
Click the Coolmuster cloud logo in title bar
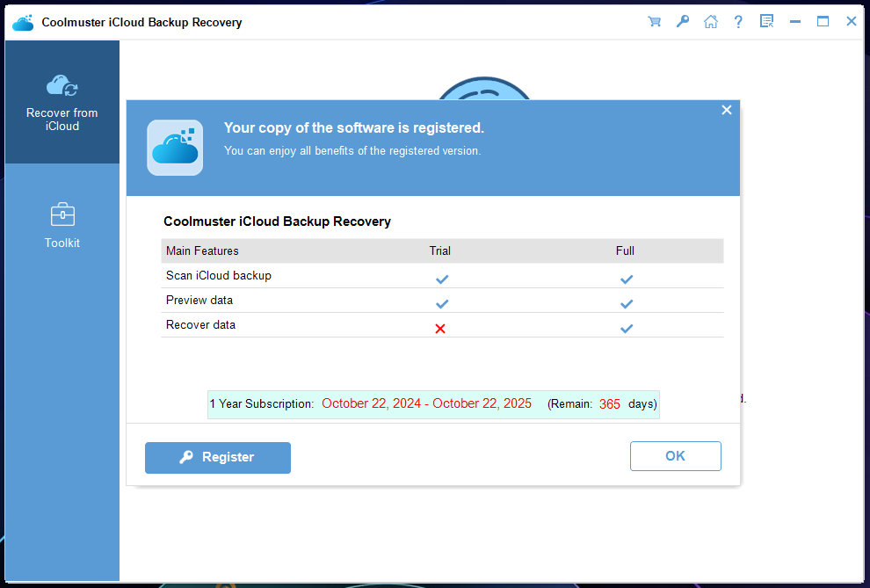pos(23,22)
